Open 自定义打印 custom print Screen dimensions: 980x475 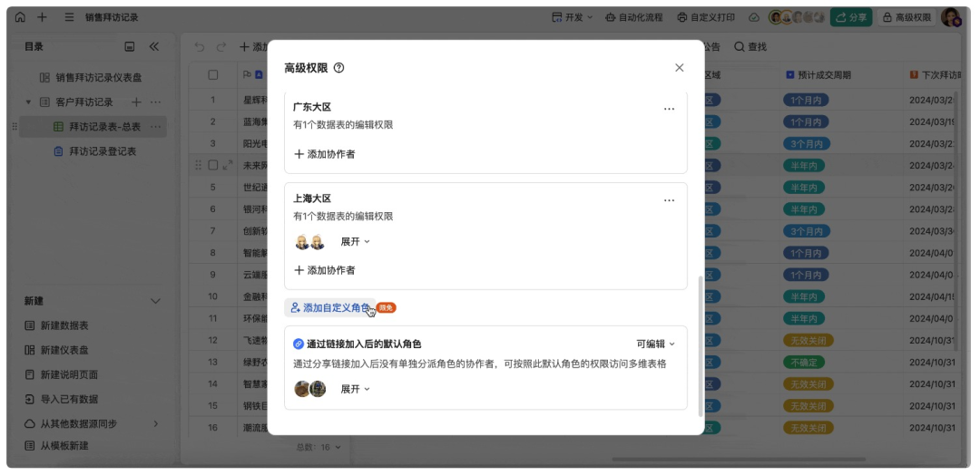click(706, 17)
